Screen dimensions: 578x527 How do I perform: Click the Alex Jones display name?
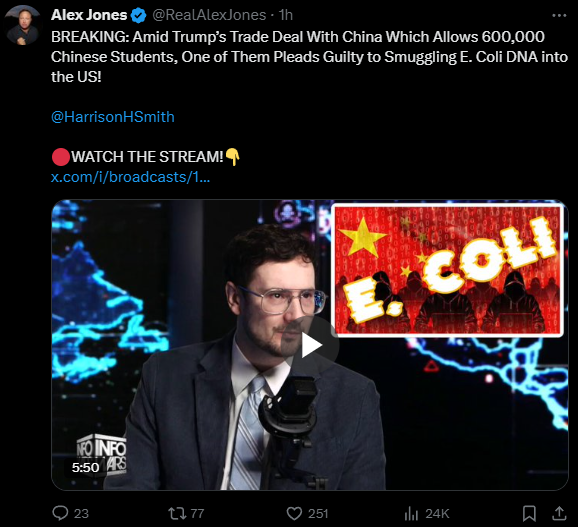point(89,15)
